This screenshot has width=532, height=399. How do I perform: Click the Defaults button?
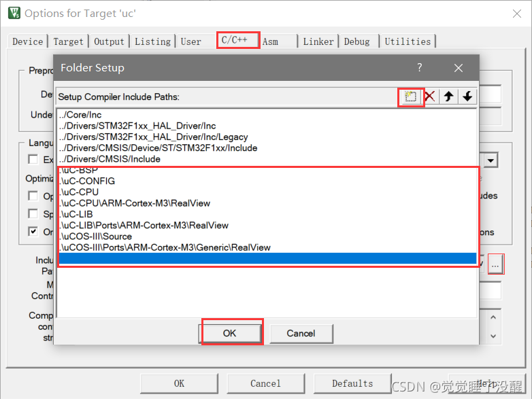point(352,383)
